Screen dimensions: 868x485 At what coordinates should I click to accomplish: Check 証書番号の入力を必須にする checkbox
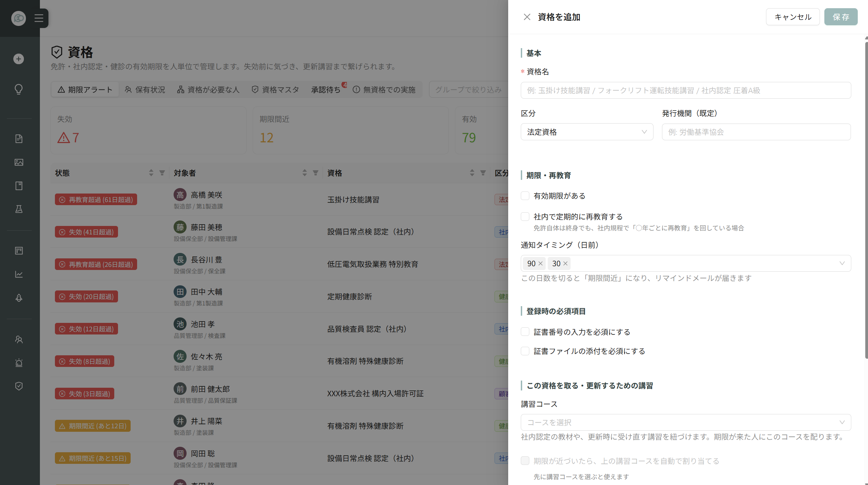coord(525,332)
